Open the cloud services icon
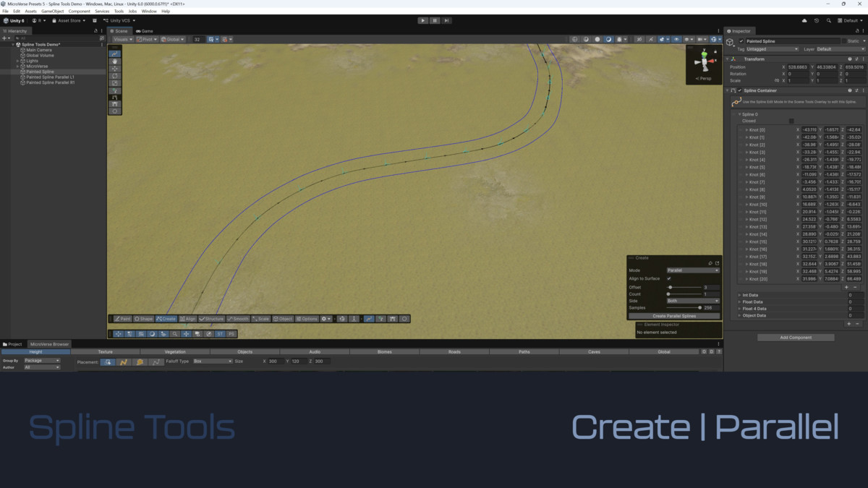Viewport: 868px width, 488px height. [804, 20]
